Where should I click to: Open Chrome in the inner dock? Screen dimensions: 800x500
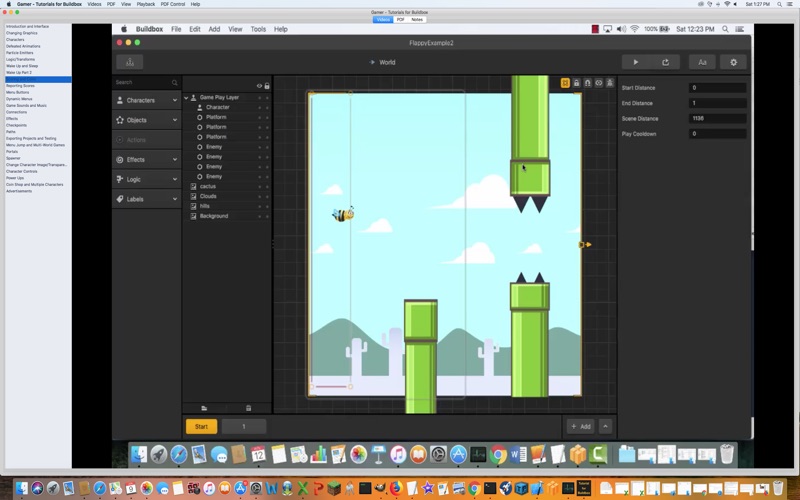[498, 454]
